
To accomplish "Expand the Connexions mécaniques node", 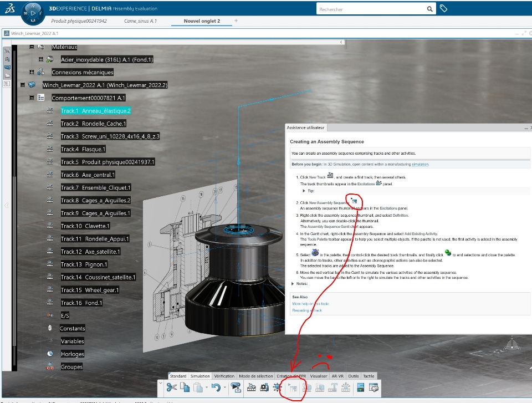I will pyautogui.click(x=32, y=72).
